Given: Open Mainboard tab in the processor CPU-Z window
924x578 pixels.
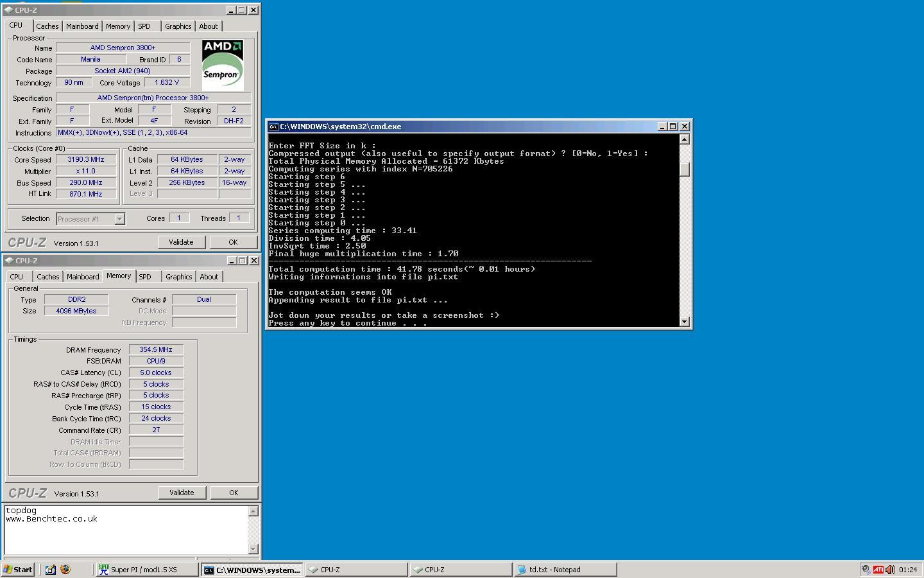Looking at the screenshot, I should coord(82,26).
